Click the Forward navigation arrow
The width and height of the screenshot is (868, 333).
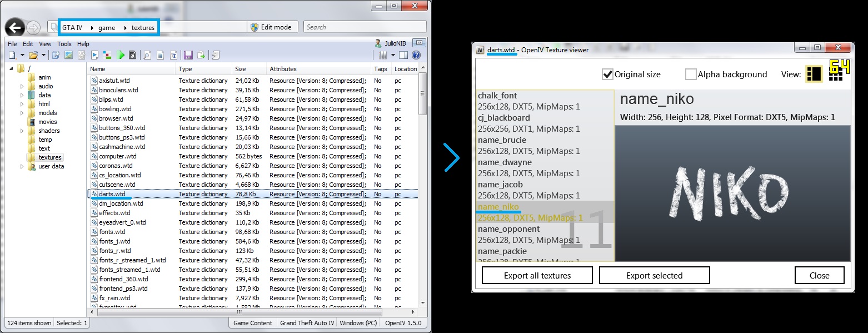(33, 27)
